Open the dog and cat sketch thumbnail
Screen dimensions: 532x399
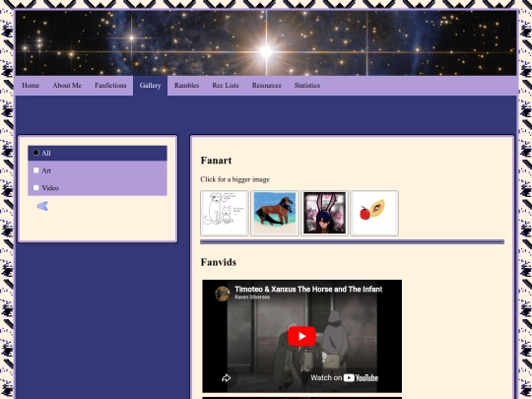[x=225, y=213]
